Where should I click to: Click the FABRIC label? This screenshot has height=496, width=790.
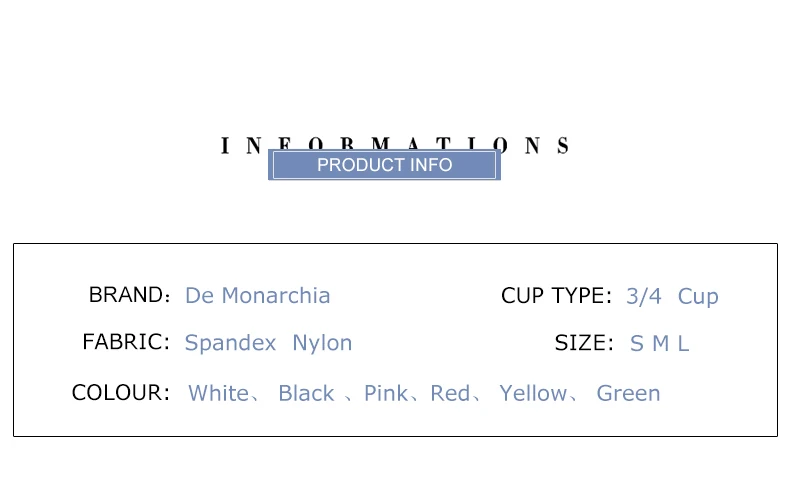(x=126, y=342)
